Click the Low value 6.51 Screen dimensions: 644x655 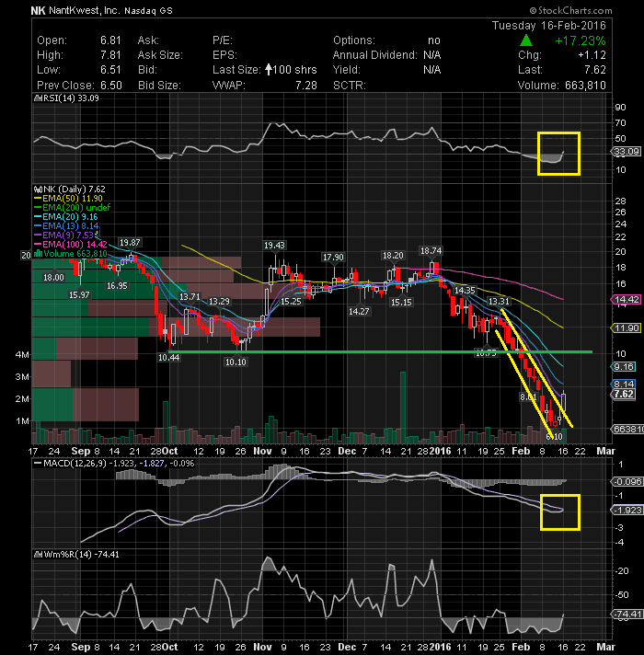(110, 69)
